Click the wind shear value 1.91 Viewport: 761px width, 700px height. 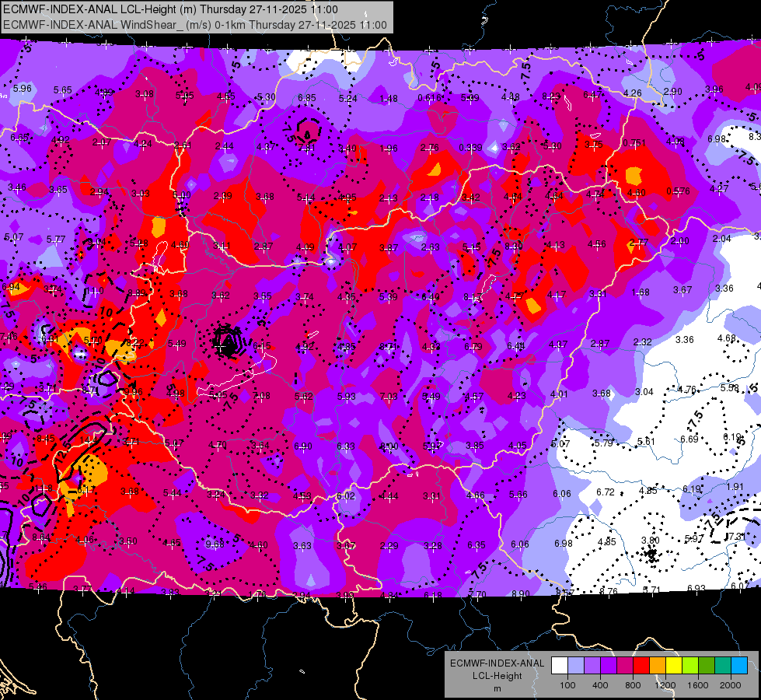click(x=735, y=487)
